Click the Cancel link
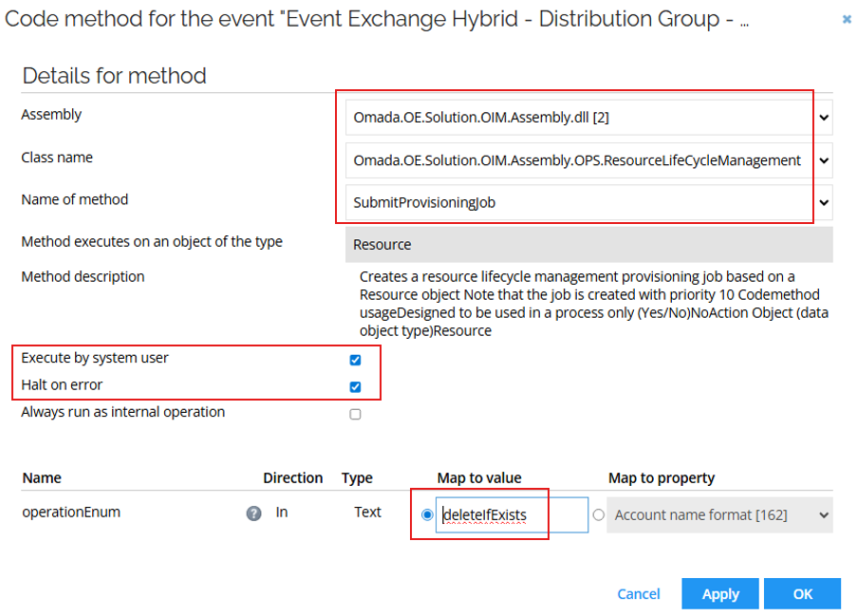Image resolution: width=857 pixels, height=616 pixels. point(638,593)
